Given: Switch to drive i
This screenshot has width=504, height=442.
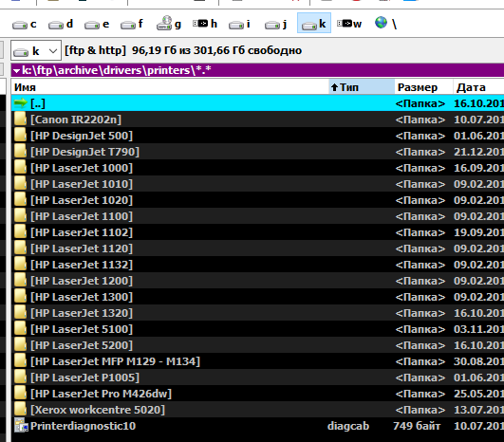Looking at the screenshot, I should click(240, 24).
